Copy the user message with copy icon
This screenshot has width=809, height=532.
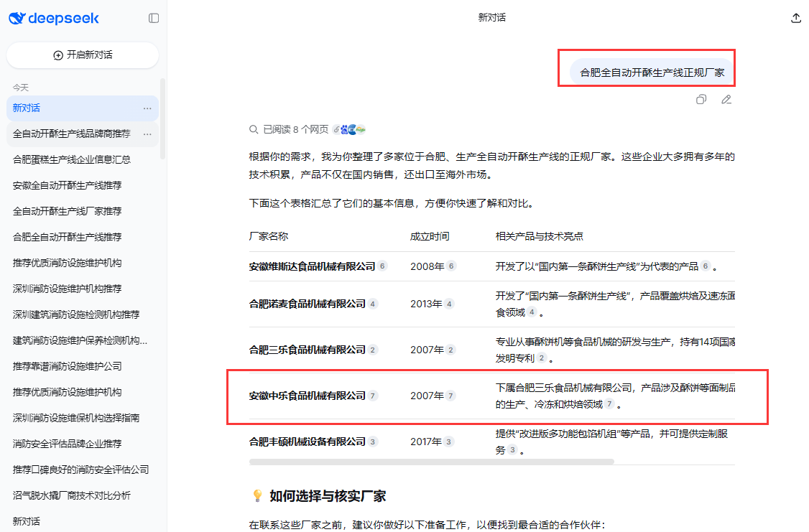[x=701, y=100]
